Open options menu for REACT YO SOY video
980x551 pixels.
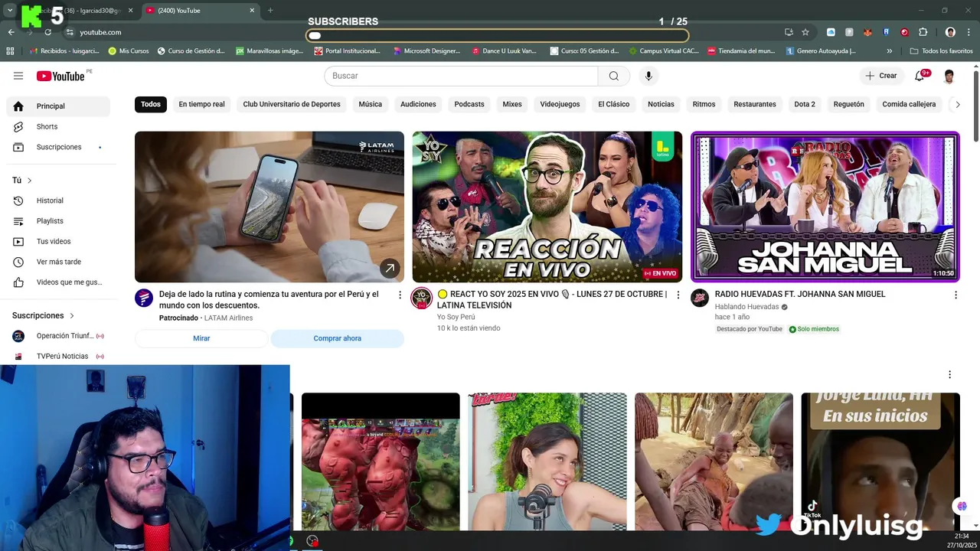(x=678, y=295)
